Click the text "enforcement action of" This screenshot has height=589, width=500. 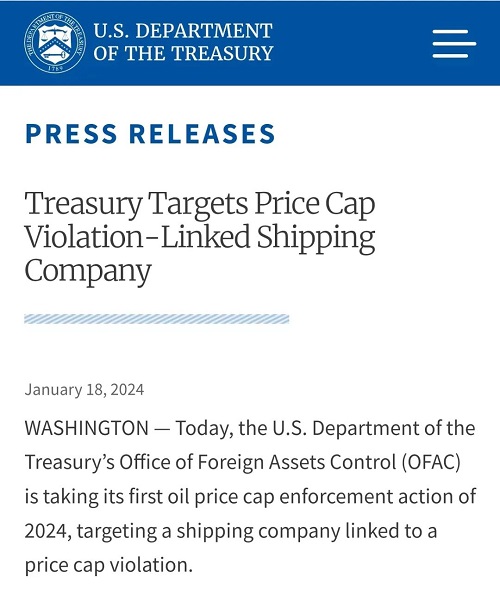point(378,496)
